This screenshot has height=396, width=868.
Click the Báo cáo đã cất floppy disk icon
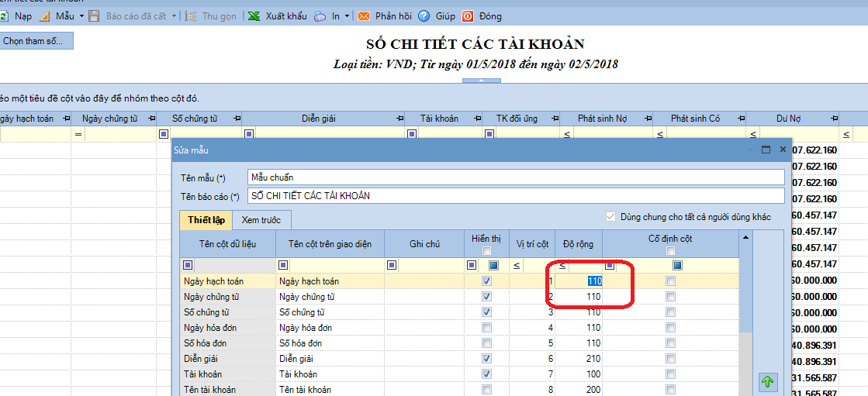(x=95, y=16)
